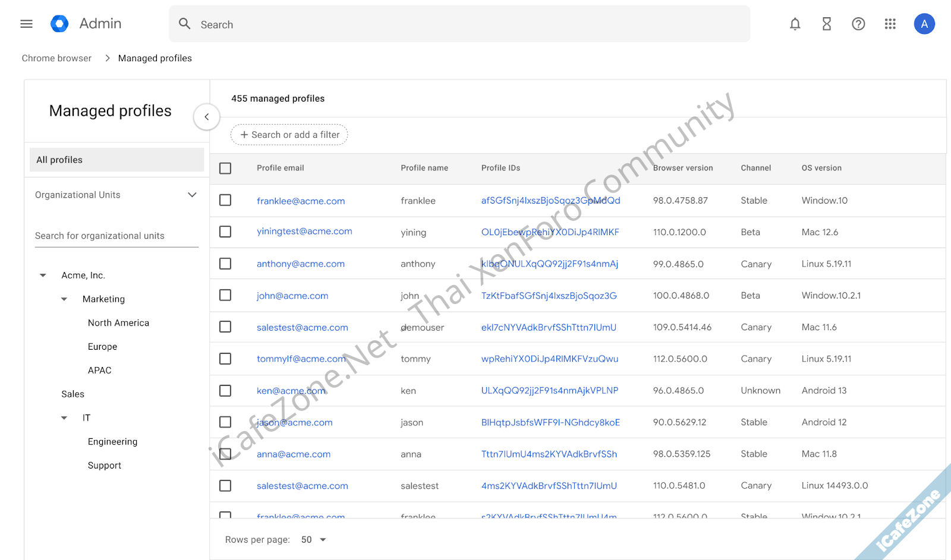Image resolution: width=951 pixels, height=560 pixels.
Task: Select the All profiles tab
Action: (116, 159)
